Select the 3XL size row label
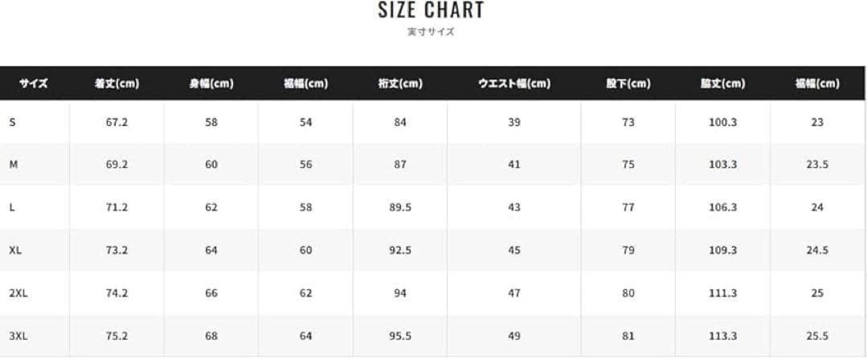This screenshot has height=359, width=868. (x=18, y=337)
